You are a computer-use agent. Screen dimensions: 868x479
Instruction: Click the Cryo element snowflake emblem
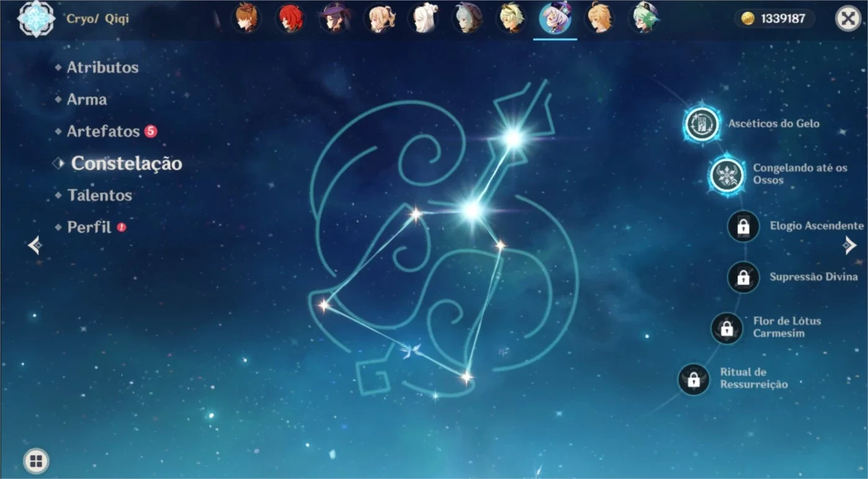[36, 19]
